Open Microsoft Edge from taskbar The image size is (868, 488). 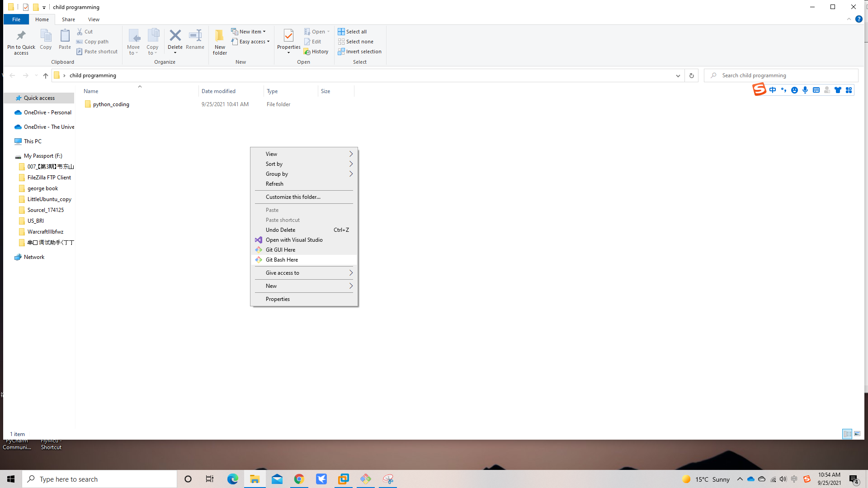pyautogui.click(x=232, y=479)
